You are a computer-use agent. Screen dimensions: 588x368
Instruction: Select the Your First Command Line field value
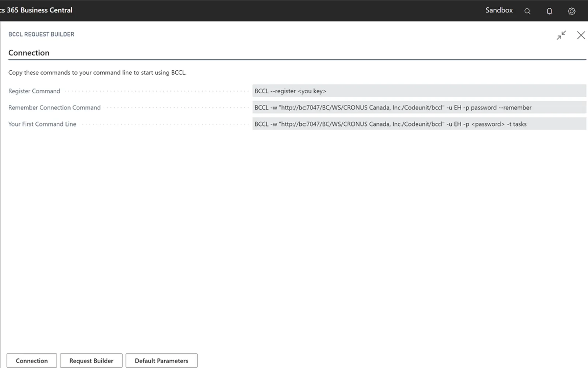click(419, 124)
